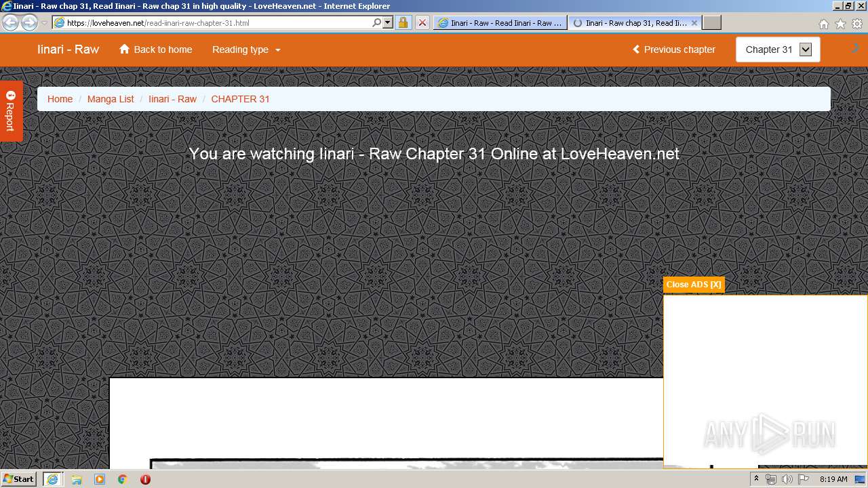Open File Explorer folder taskbar icon
868x488 pixels.
pos(77,479)
